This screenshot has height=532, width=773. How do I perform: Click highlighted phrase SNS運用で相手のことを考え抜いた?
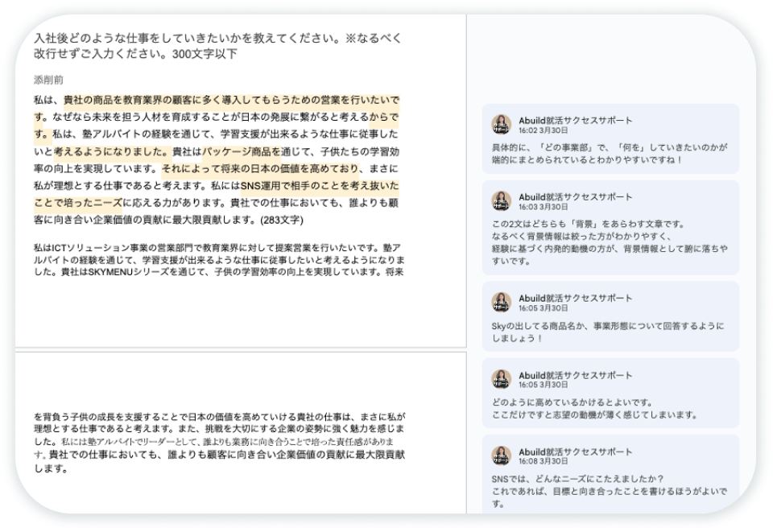click(x=320, y=186)
